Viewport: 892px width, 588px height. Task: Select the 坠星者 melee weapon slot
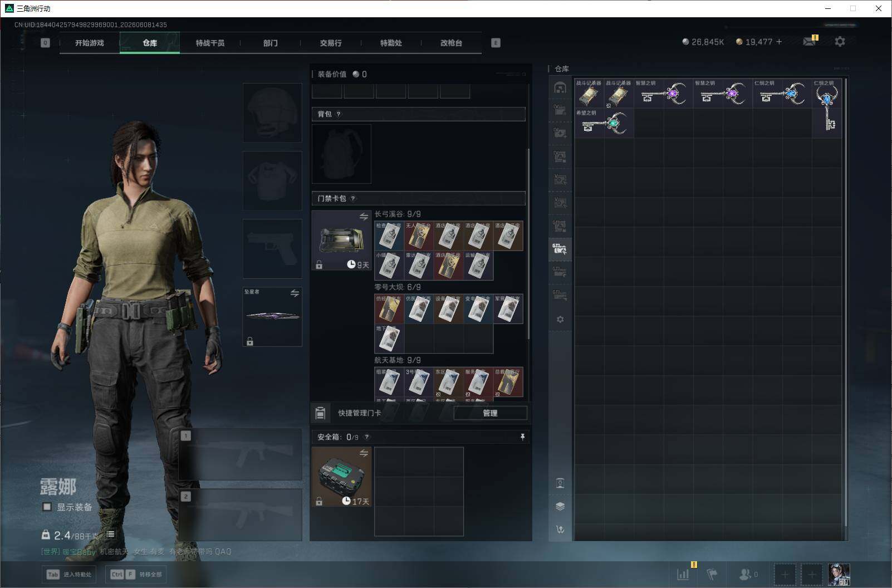[x=272, y=316]
